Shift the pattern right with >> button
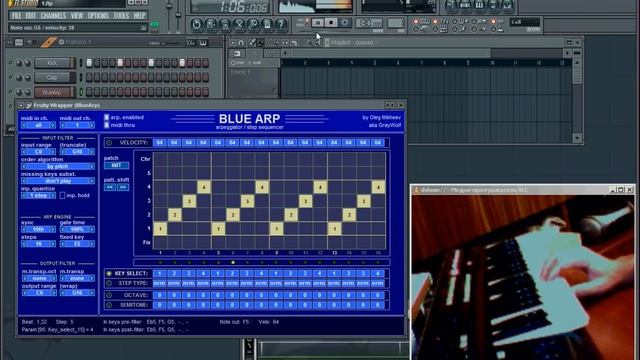 pyautogui.click(x=123, y=187)
